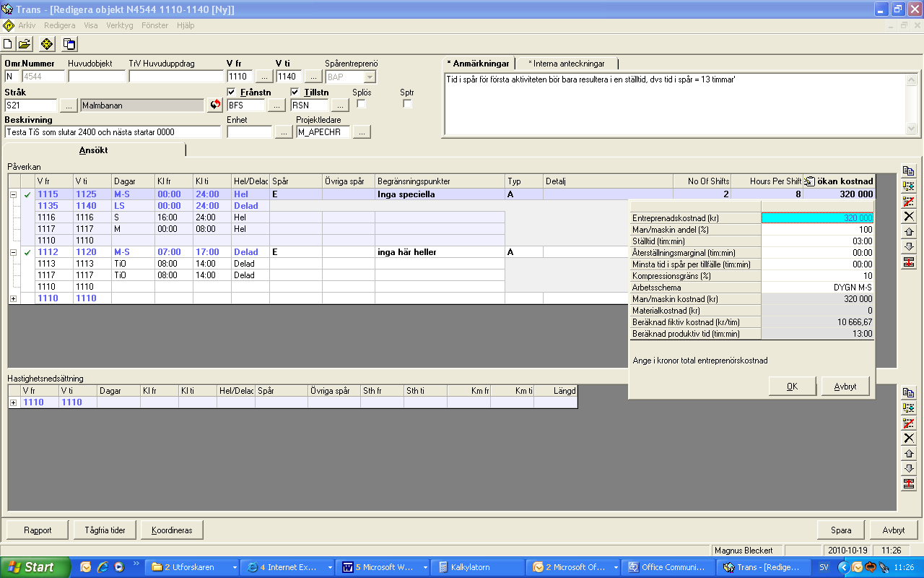Open Office Communicator taskbar item
This screenshot has width=924, height=578.
pos(668,567)
